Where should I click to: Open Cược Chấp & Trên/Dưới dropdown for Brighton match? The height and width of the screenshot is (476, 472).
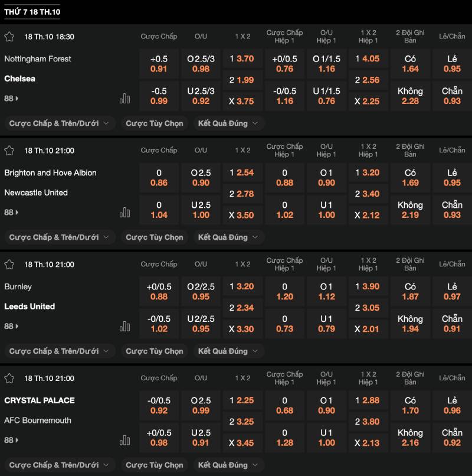pos(59,237)
